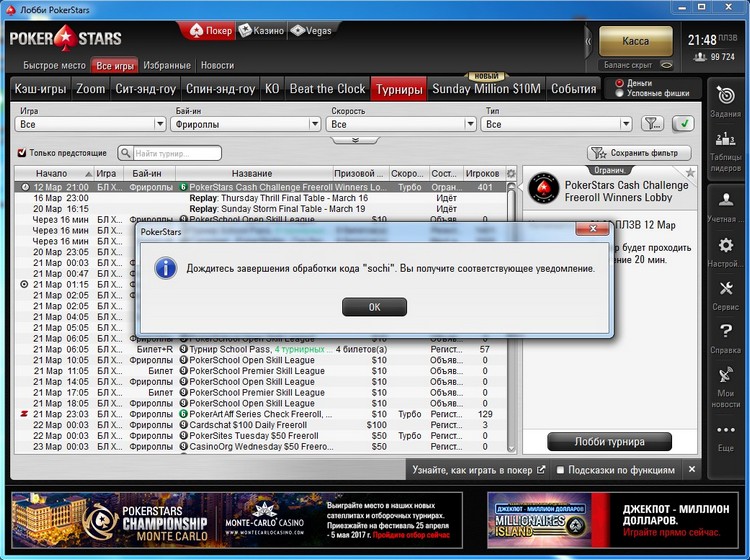Select CasinoOrg Wednesday $50 Freeroll row
Screen dimensions: 750x560
[261, 447]
